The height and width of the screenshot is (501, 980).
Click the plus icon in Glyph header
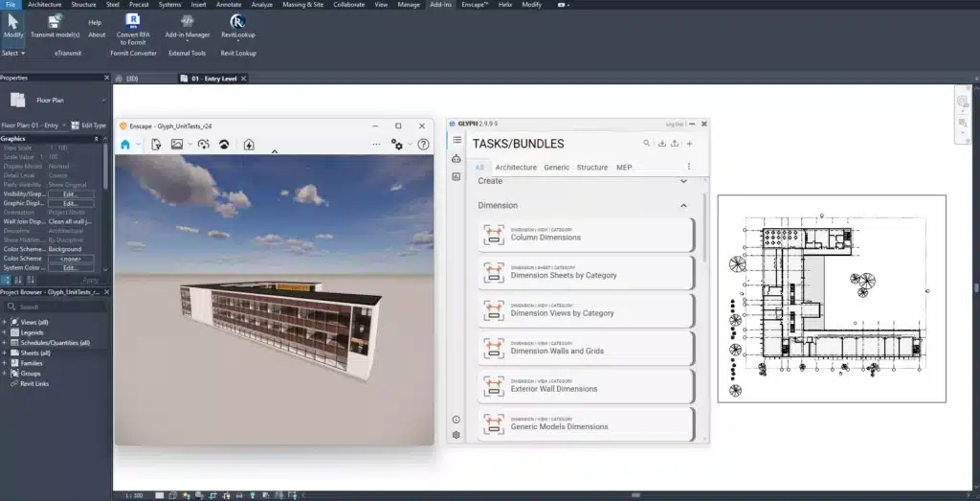(689, 144)
